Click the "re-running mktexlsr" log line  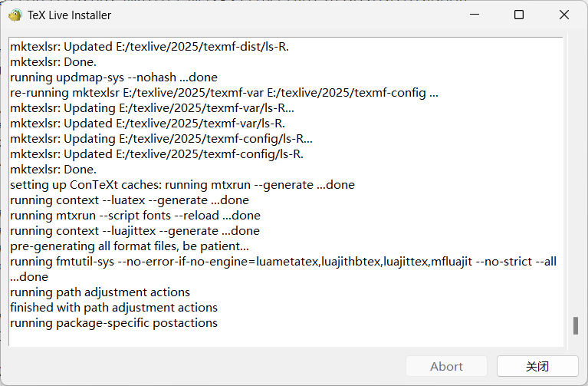[x=224, y=93]
